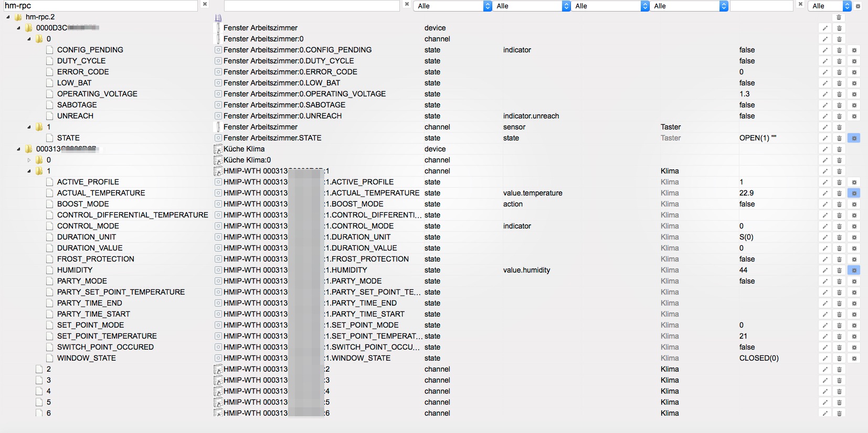Click the indicator.unreach role cell
This screenshot has width=868, height=433.
tap(531, 116)
